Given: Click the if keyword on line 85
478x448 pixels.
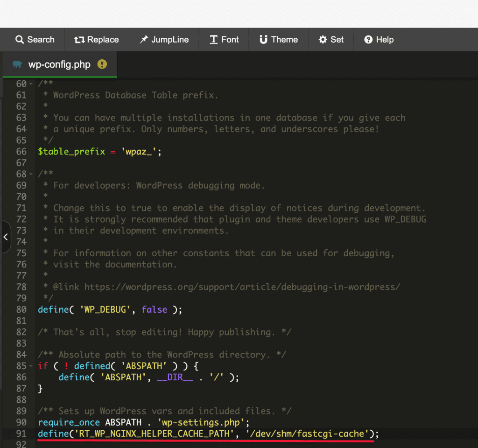Looking at the screenshot, I should tap(43, 366).
